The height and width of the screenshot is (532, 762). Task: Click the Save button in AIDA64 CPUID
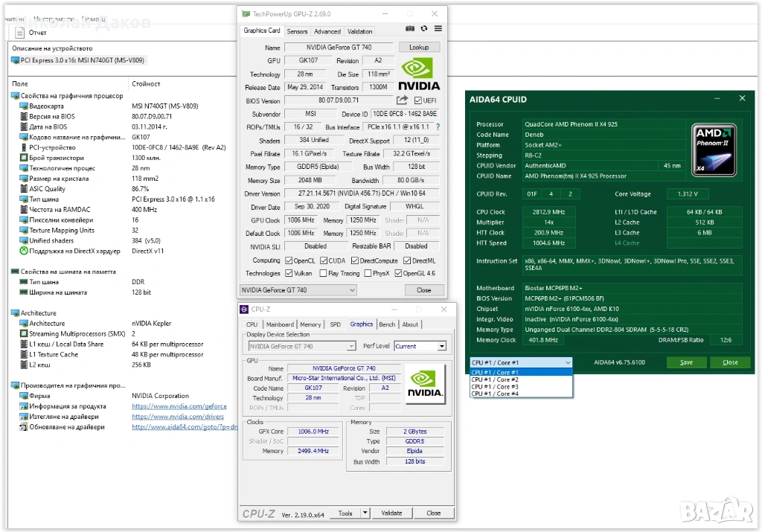[x=686, y=362]
